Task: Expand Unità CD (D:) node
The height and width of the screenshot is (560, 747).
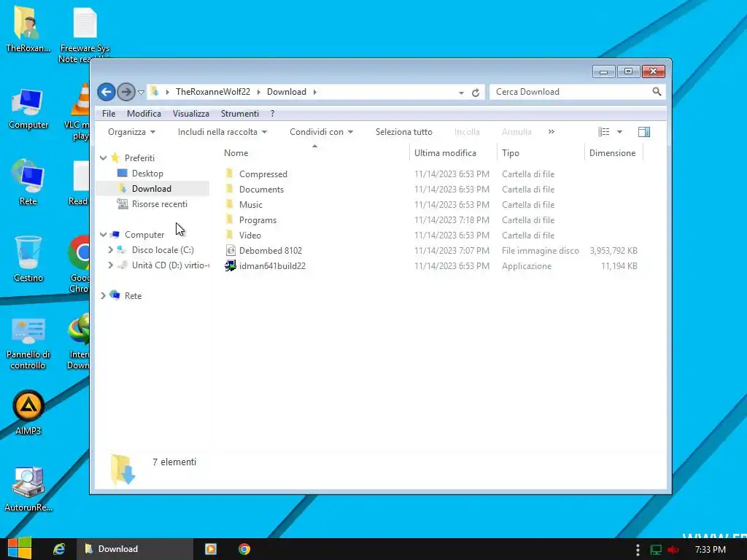Action: pos(111,265)
